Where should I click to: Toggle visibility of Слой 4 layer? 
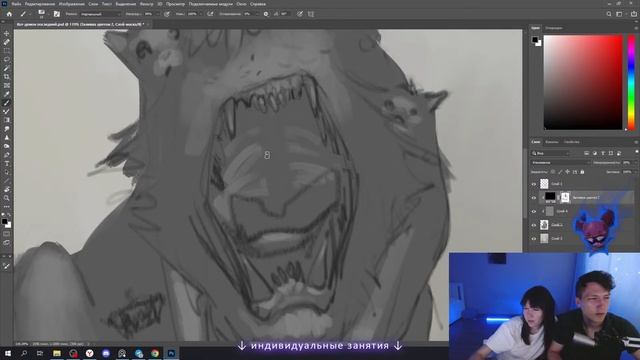coord(533,211)
